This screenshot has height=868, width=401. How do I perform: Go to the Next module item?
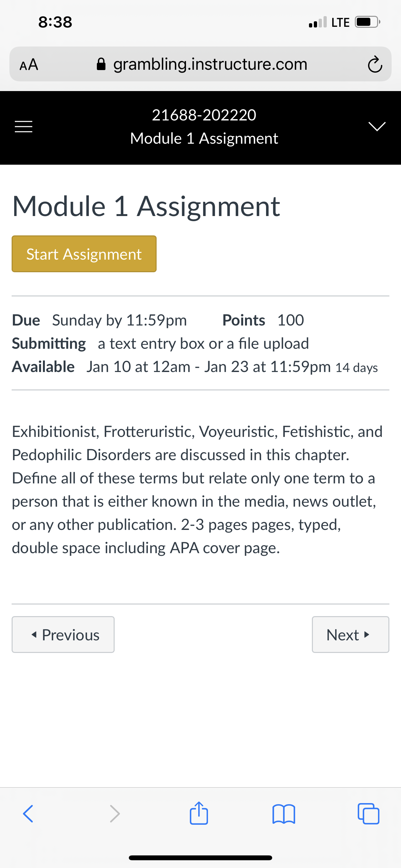point(350,635)
